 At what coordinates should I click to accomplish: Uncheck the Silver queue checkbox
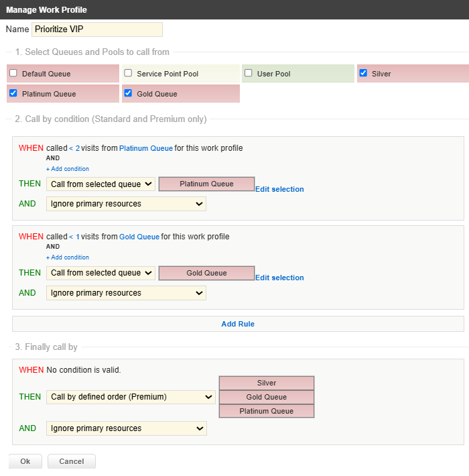[363, 73]
